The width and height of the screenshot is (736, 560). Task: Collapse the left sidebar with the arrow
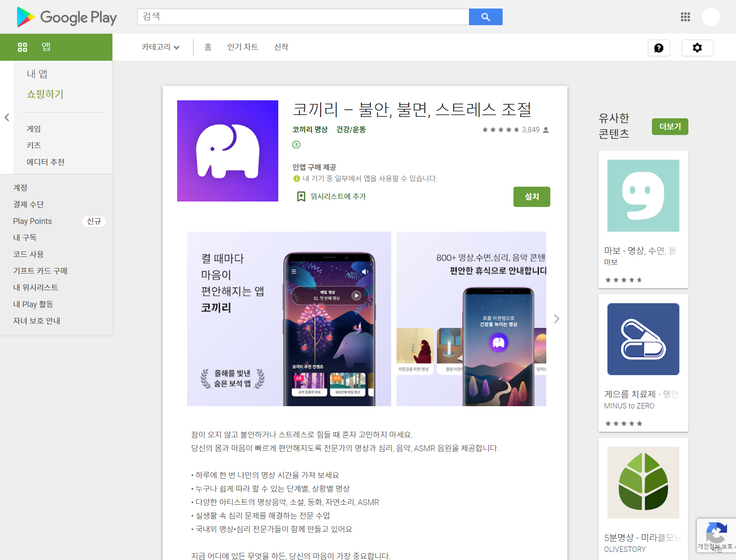[7, 117]
